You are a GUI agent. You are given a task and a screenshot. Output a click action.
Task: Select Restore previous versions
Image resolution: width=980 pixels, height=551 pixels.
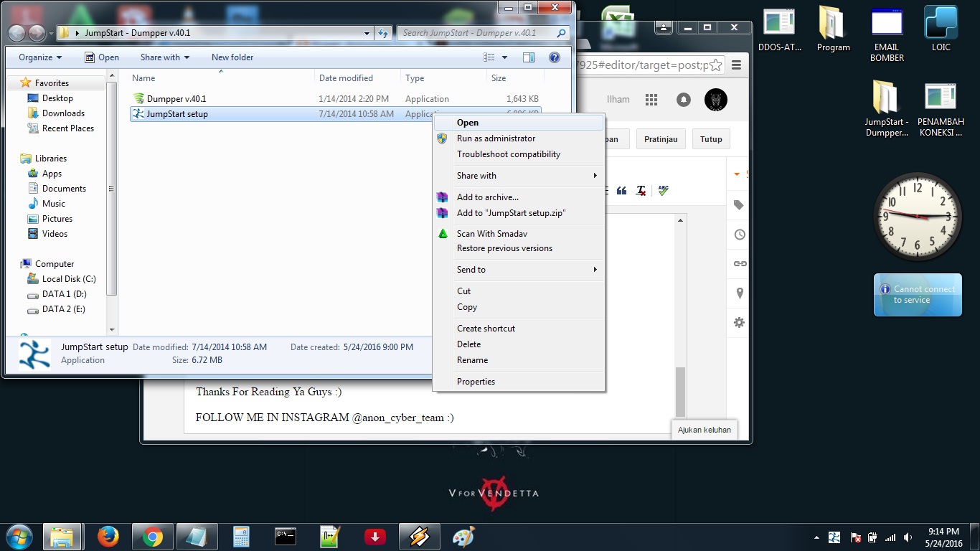click(519, 248)
